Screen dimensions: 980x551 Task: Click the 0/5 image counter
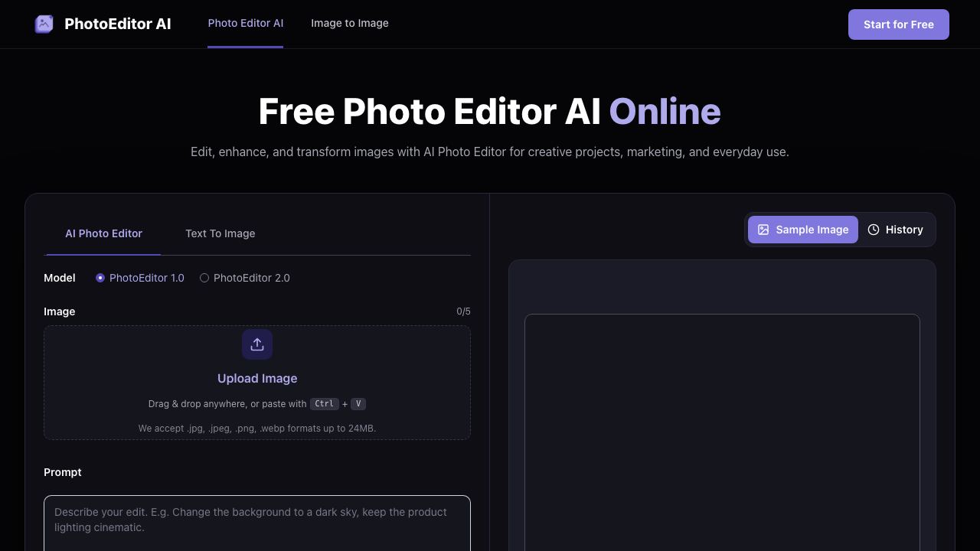464,311
